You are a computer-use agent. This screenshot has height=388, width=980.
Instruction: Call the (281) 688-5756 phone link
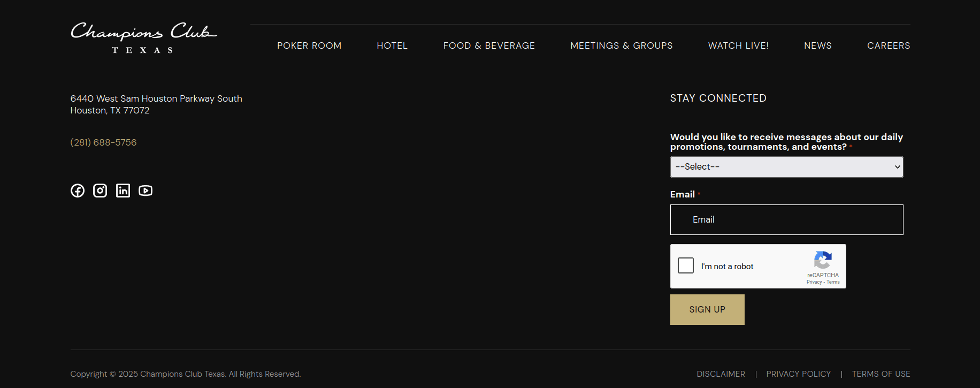104,142
